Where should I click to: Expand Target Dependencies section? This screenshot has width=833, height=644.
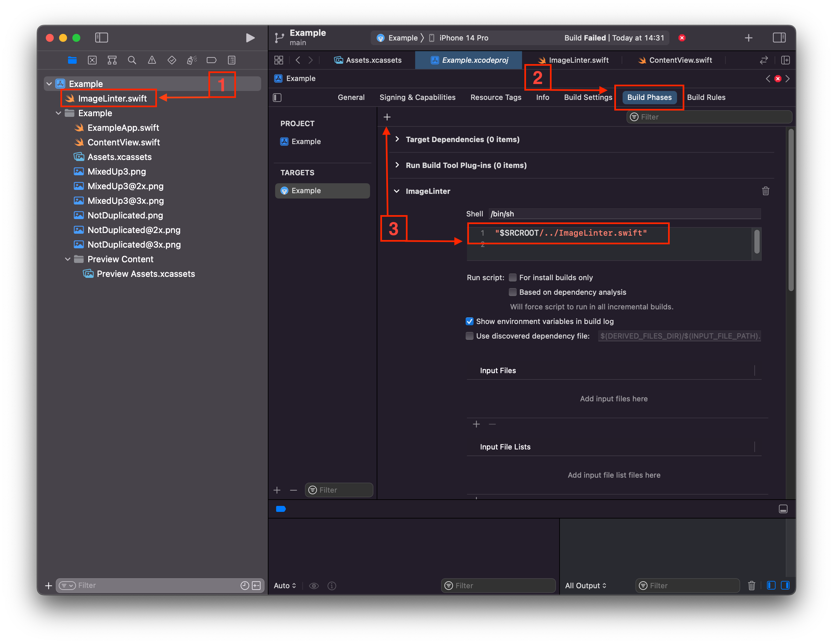tap(397, 139)
